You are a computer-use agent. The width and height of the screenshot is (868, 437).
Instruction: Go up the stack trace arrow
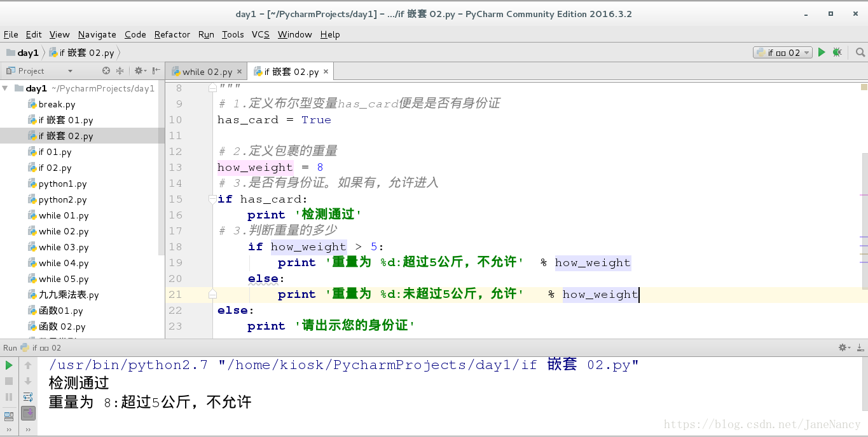point(28,365)
